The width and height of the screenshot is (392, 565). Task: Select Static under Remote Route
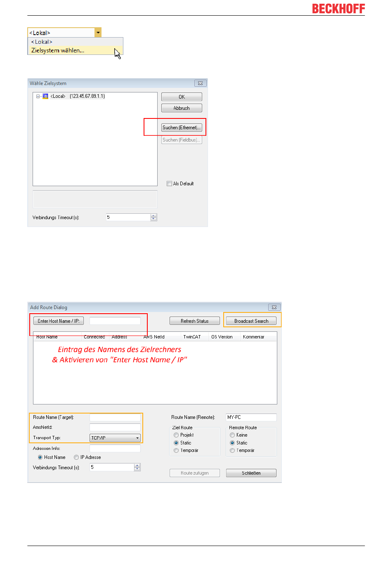pos(232,443)
